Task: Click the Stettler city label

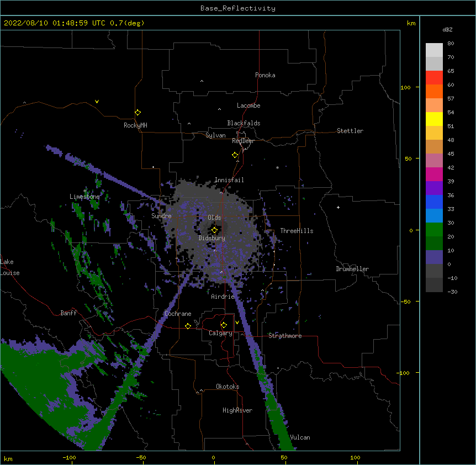Action: 350,131
